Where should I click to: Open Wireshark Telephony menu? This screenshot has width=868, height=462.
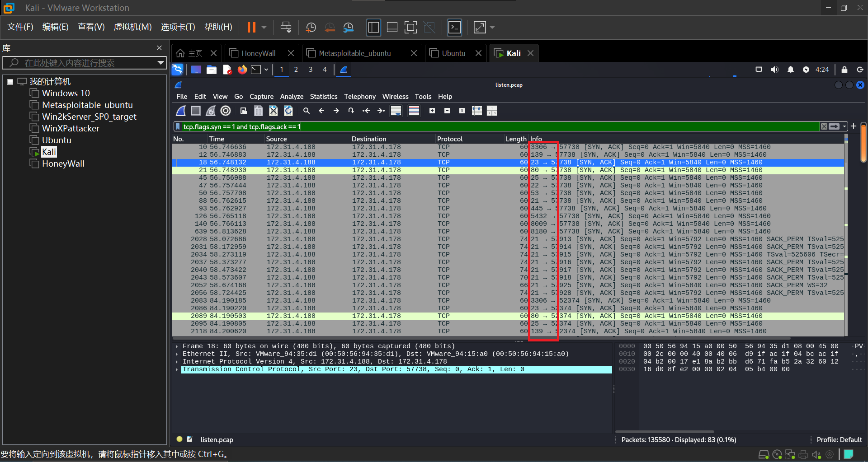click(360, 97)
